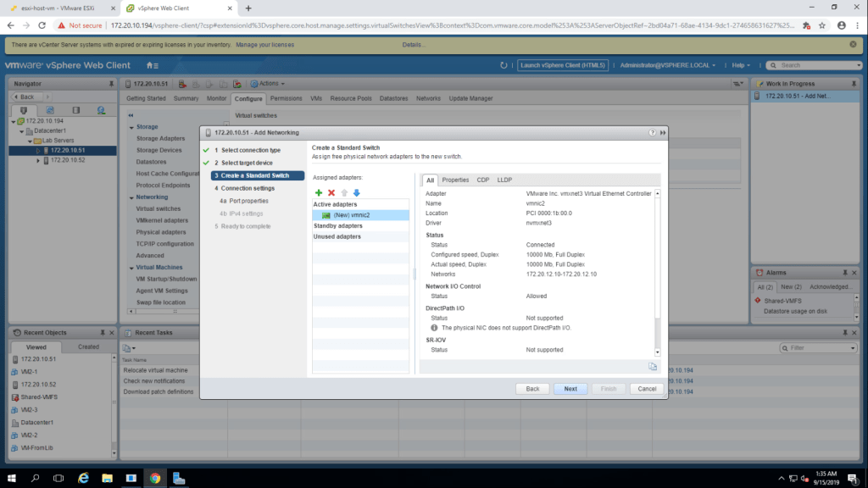
Task: Expand the 172.20.10.52 host tree node
Action: (x=38, y=160)
